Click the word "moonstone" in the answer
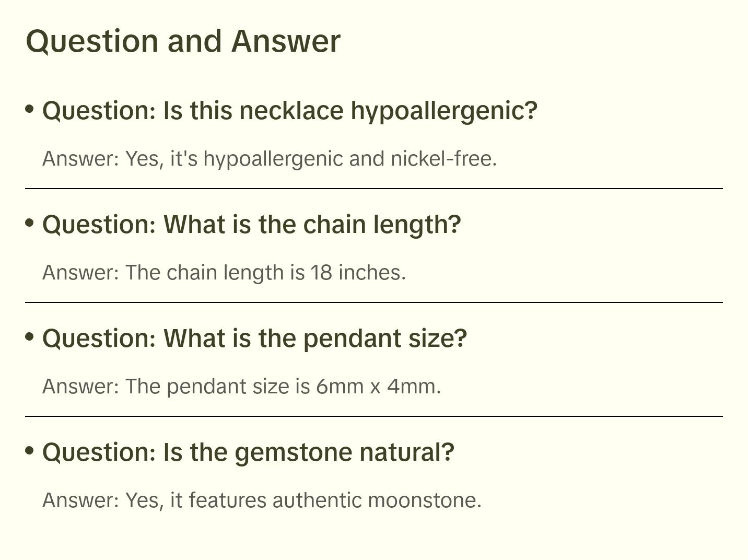748x560 pixels. (x=424, y=500)
